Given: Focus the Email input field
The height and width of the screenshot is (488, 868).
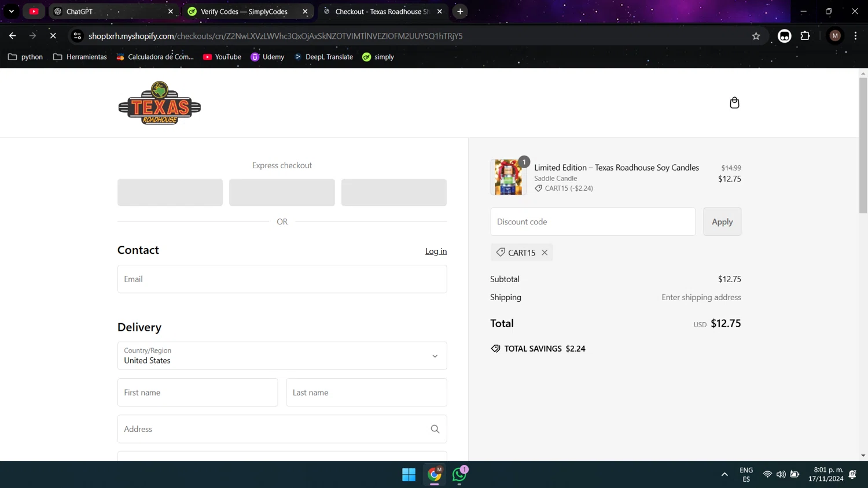Looking at the screenshot, I should [x=282, y=279].
